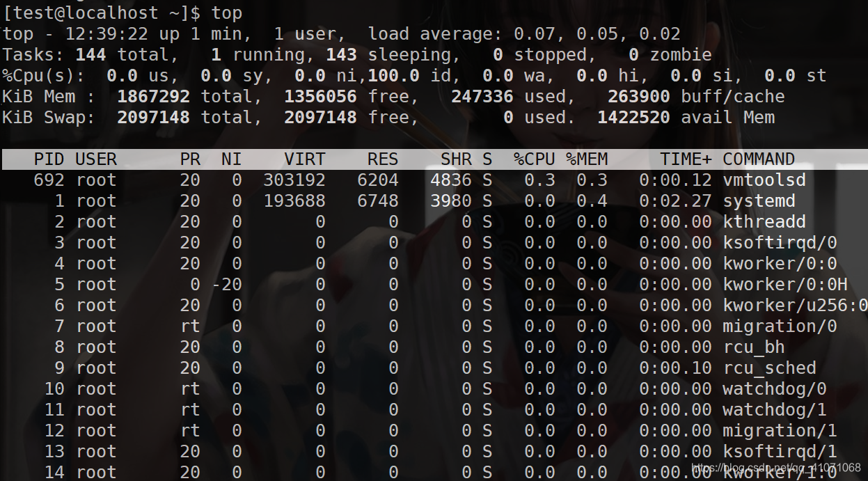
Task: Select the systemd process name
Action: tap(759, 201)
